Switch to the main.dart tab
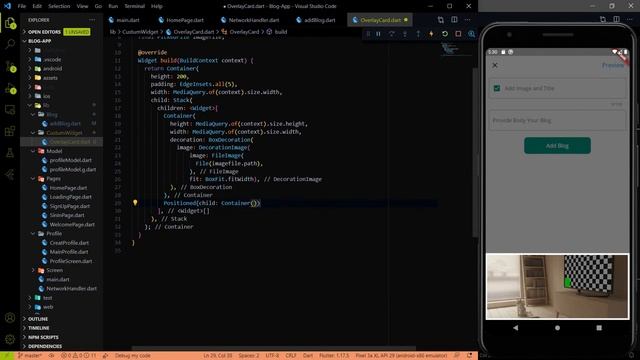 coord(124,20)
